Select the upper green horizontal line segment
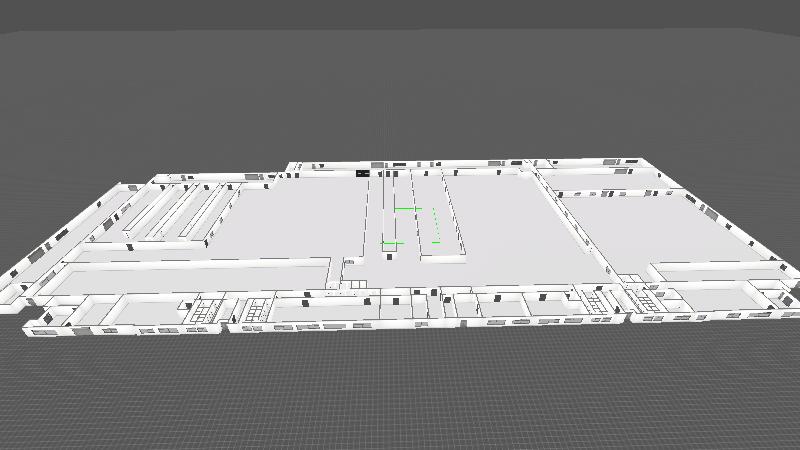The width and height of the screenshot is (800, 450). [x=407, y=209]
